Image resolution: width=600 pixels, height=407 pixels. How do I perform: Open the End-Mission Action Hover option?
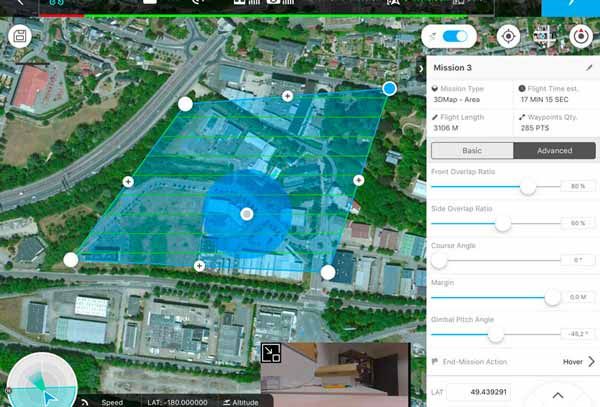tap(578, 361)
